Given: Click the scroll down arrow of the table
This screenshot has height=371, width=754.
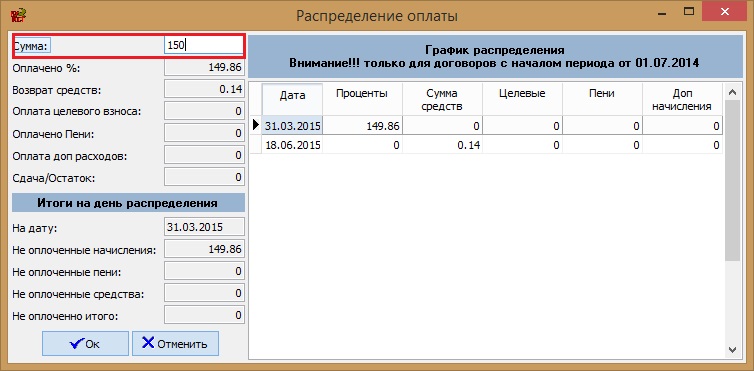Looking at the screenshot, I should click(x=732, y=349).
